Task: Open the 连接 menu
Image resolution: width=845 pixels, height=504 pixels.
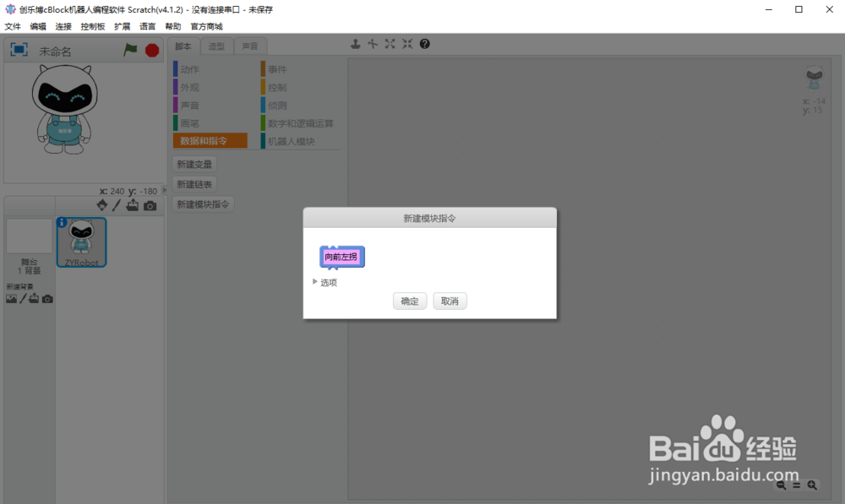Action: point(62,25)
